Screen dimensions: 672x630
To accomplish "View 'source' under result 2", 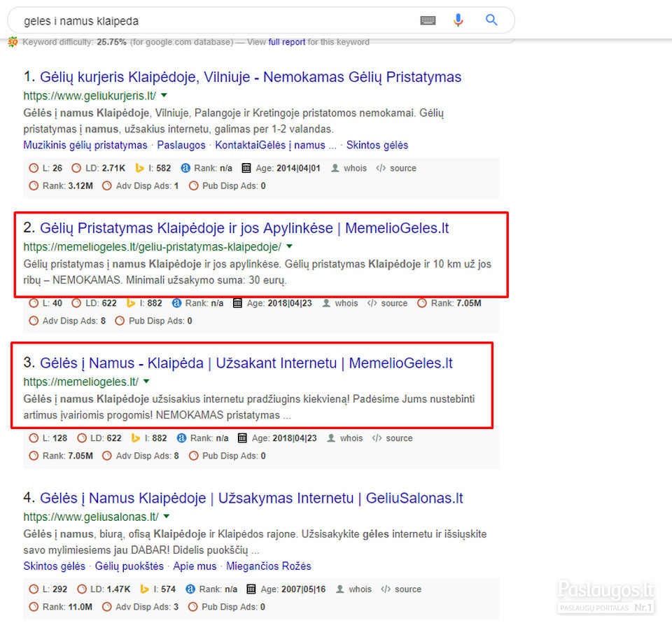I will click(387, 303).
